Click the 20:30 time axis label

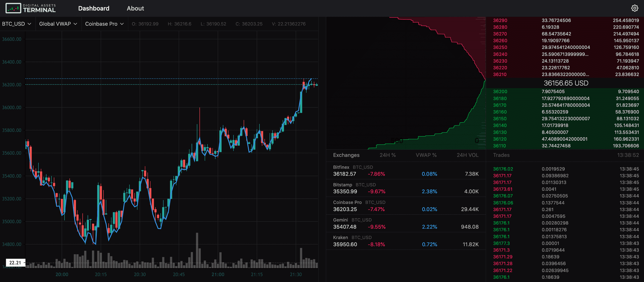(140, 274)
